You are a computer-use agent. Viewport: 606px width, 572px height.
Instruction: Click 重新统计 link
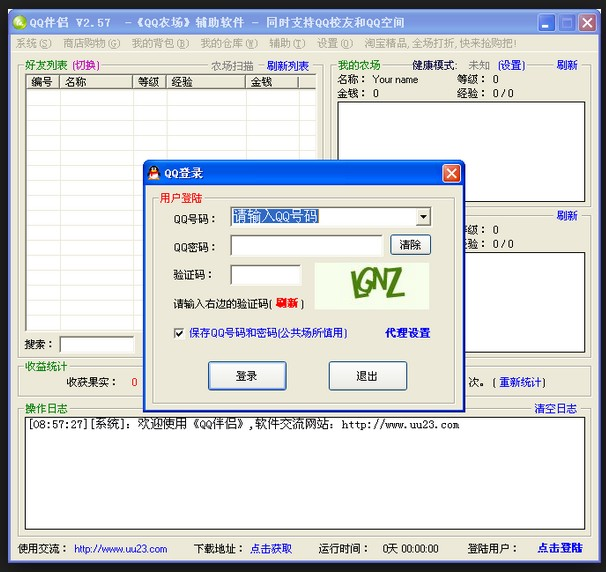520,382
